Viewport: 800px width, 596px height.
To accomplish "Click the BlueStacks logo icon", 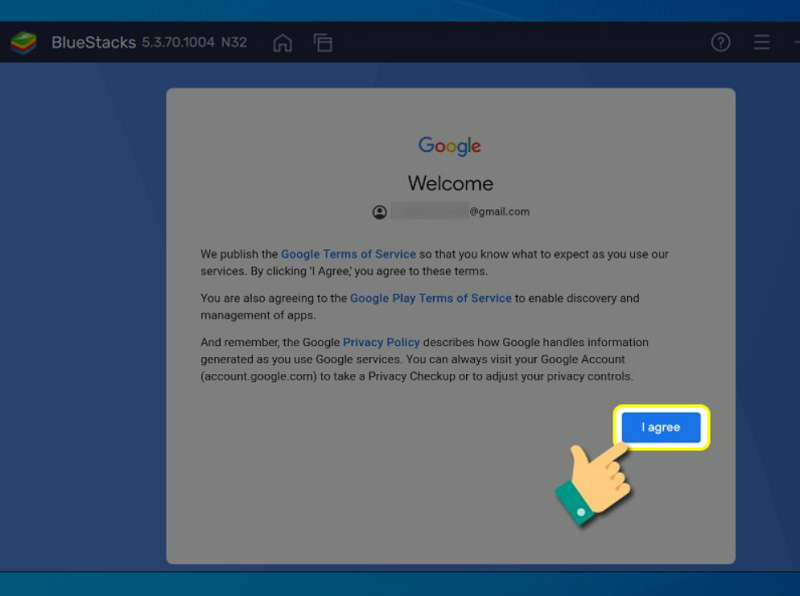I will pyautogui.click(x=23, y=43).
